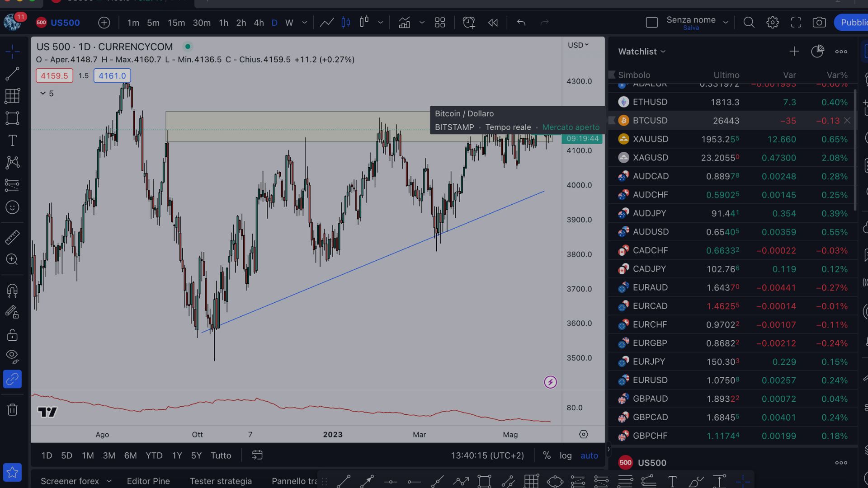Screen dimensions: 868x488
Task: Expand the chart type dropdown arrow
Action: click(381, 23)
